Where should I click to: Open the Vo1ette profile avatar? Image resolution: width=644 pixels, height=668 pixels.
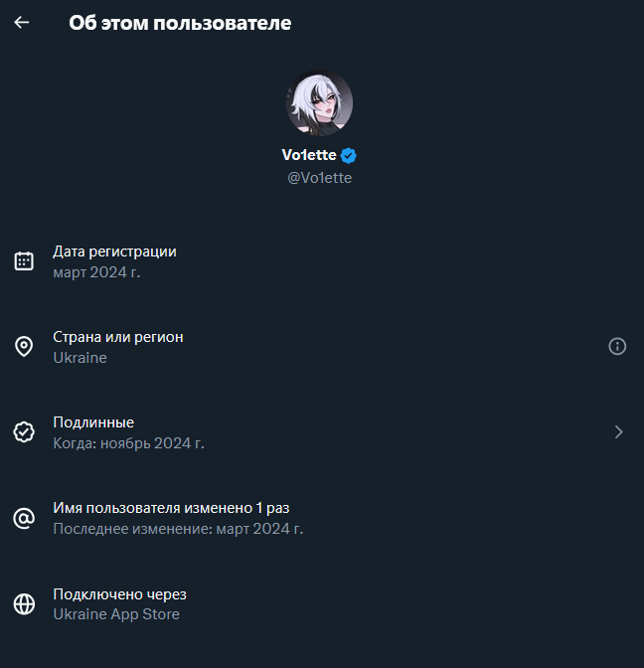tap(320, 103)
